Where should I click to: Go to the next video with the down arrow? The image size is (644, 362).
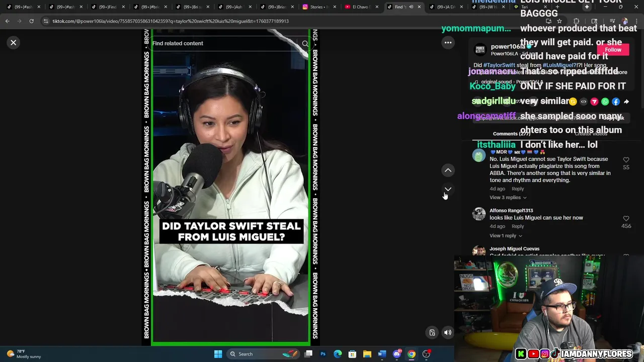click(x=448, y=190)
